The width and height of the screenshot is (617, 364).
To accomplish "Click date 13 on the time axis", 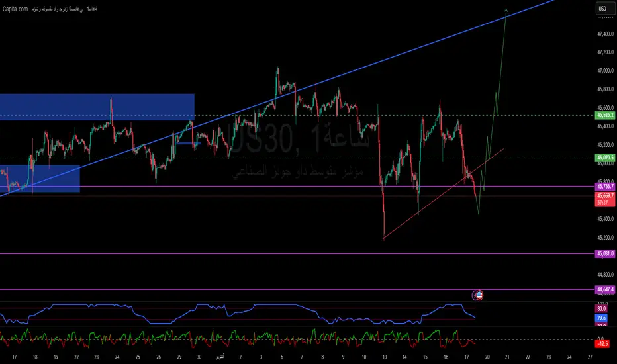I will pyautogui.click(x=384, y=357).
